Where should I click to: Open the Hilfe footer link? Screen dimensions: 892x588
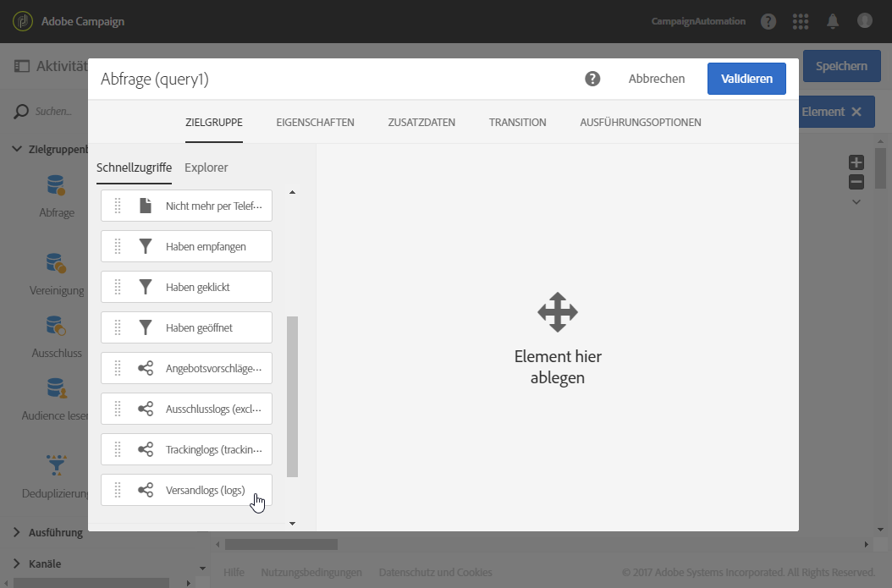coord(234,572)
